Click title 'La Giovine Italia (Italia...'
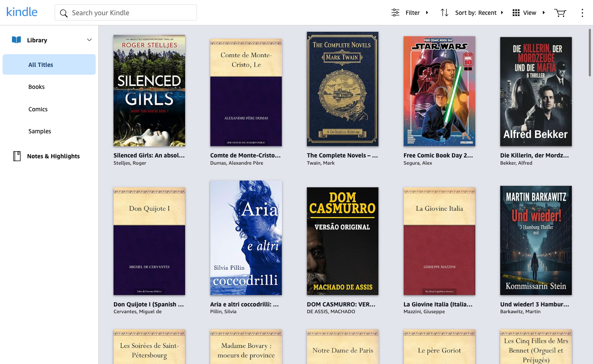Viewport: 593px width, 364px height. (438, 304)
